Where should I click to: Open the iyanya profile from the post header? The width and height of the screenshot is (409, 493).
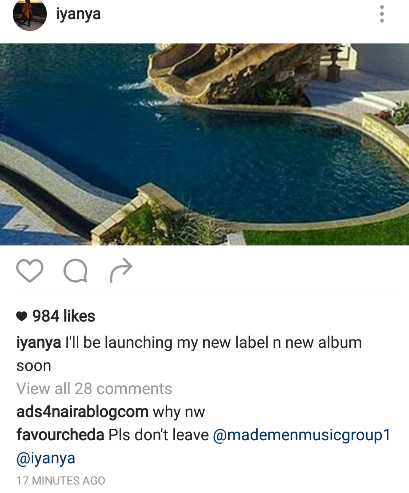(x=78, y=14)
